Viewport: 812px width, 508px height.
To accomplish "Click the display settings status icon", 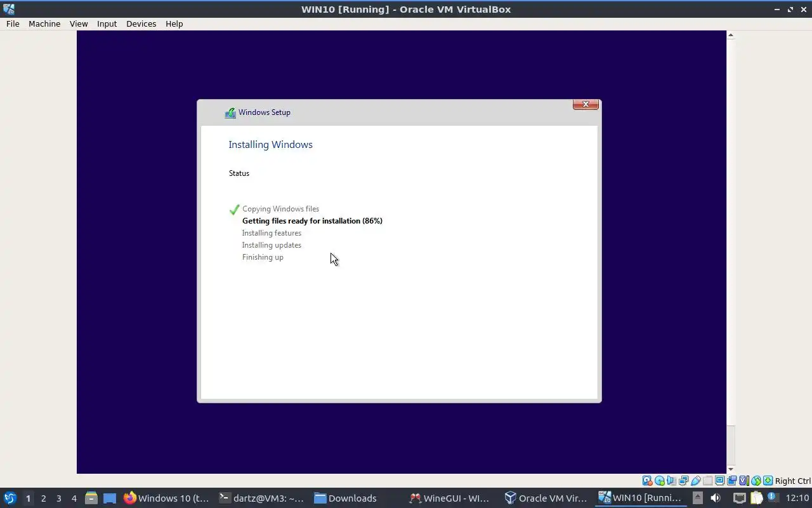I will [x=719, y=481].
